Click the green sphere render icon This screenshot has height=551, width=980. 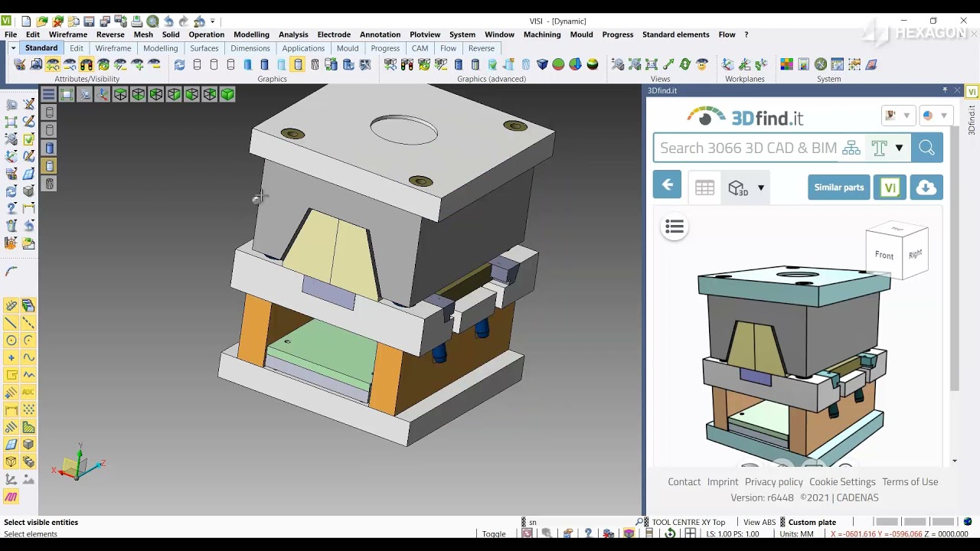coord(558,65)
